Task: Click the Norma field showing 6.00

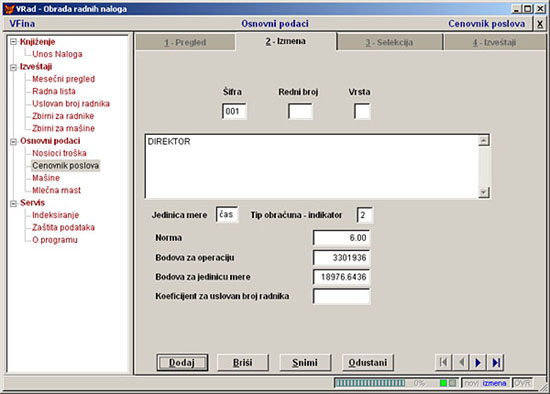Action: coord(341,238)
